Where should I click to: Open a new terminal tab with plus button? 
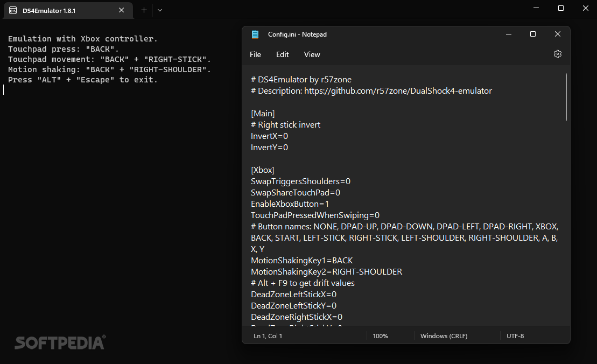click(144, 10)
